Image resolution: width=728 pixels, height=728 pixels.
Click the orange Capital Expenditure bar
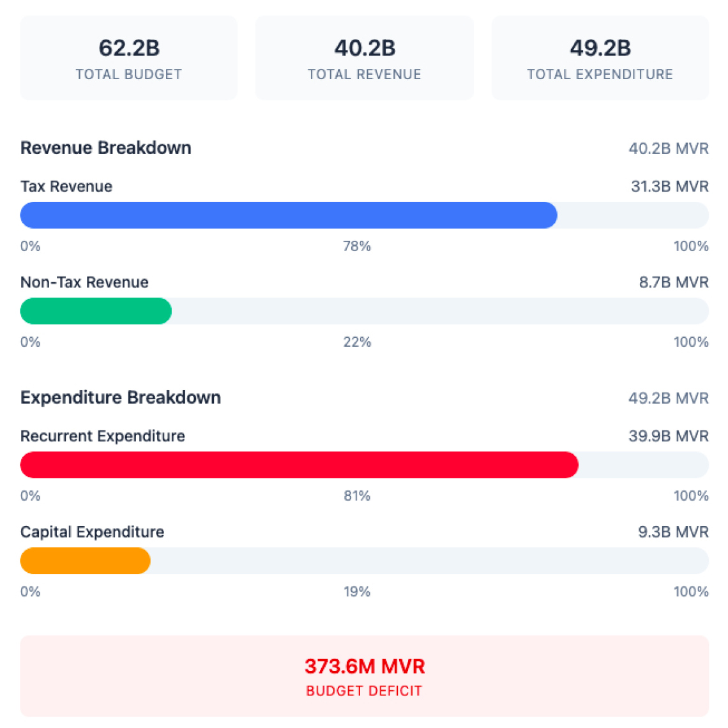coord(86,561)
